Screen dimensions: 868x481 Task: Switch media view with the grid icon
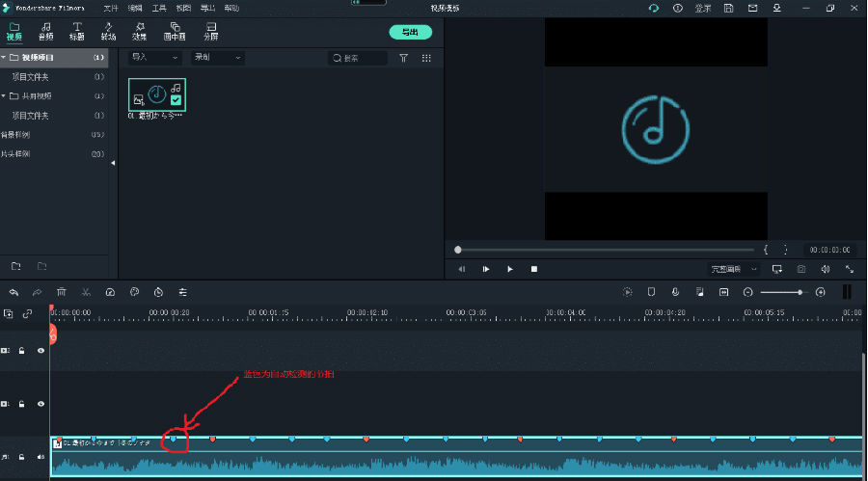(426, 58)
